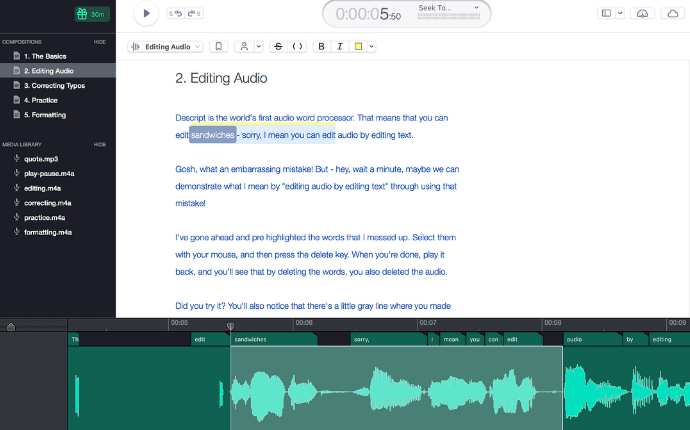Click the 00:08 mark on timeline ruler
690x430 pixels.
pos(552,323)
